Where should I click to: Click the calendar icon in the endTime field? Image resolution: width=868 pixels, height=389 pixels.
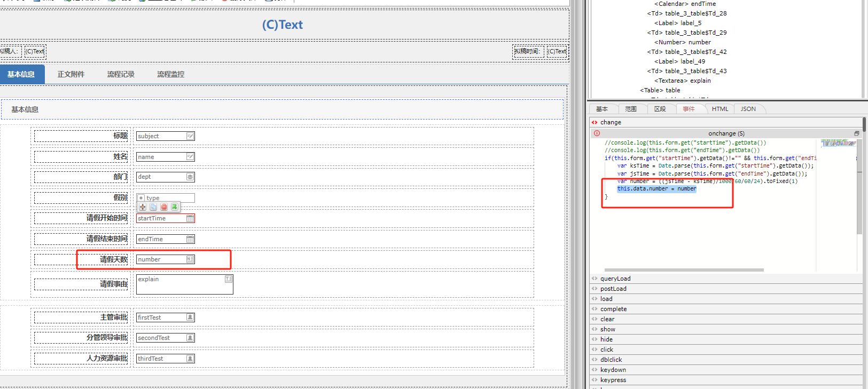pyautogui.click(x=190, y=239)
